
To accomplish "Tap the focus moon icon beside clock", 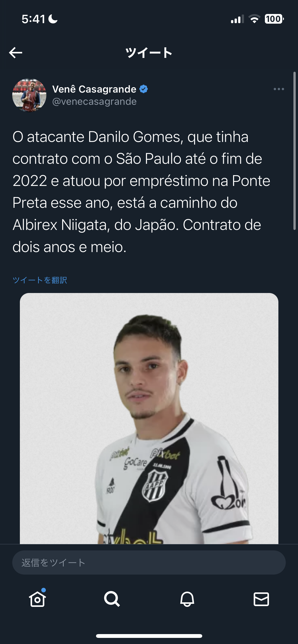I will [x=53, y=19].
